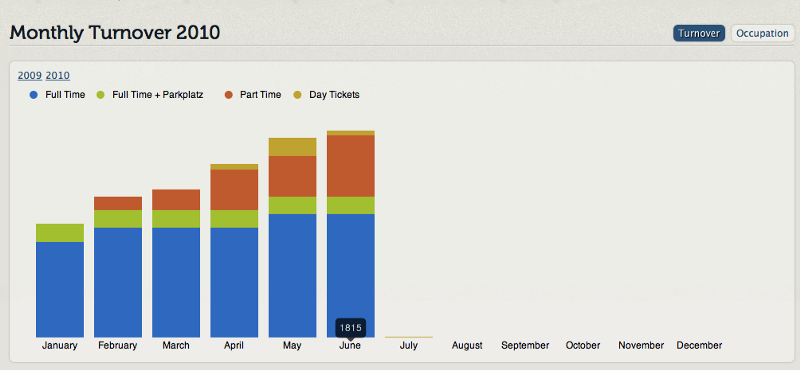Click the May axis label

coord(292,346)
